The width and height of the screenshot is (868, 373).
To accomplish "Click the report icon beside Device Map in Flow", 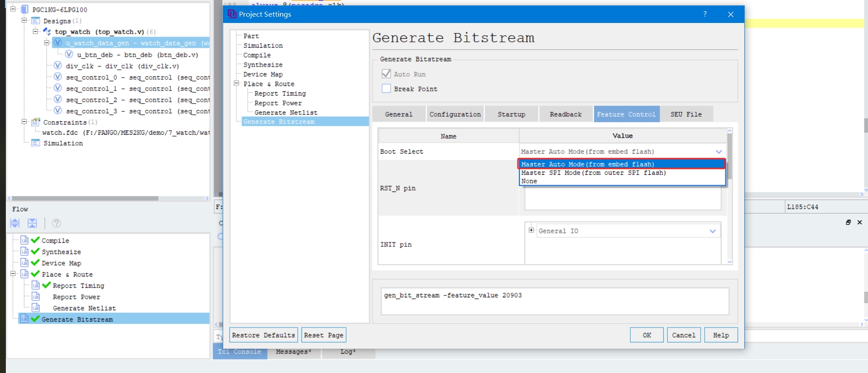I will [x=25, y=263].
